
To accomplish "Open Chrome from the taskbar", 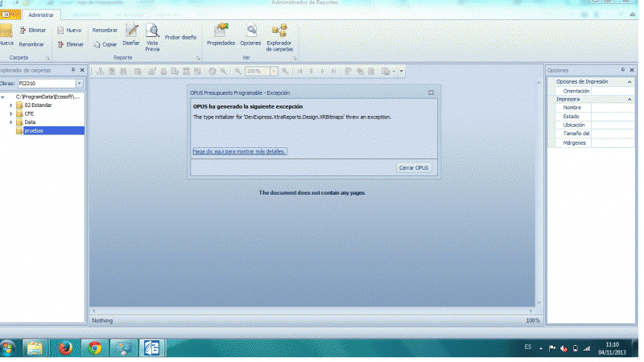I will pos(95,348).
